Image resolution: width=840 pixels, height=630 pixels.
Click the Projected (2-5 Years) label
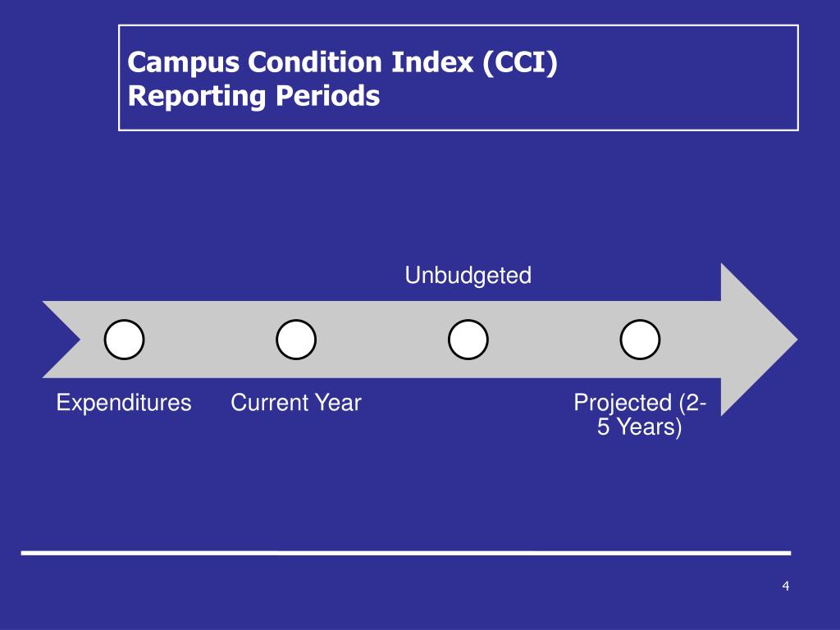[x=640, y=414]
